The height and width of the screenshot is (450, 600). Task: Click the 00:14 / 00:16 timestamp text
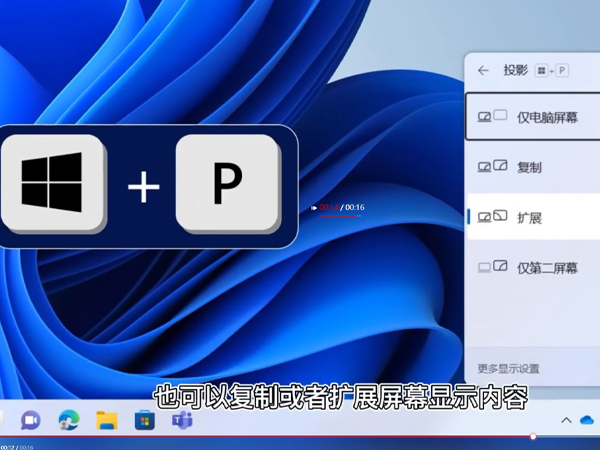point(342,207)
